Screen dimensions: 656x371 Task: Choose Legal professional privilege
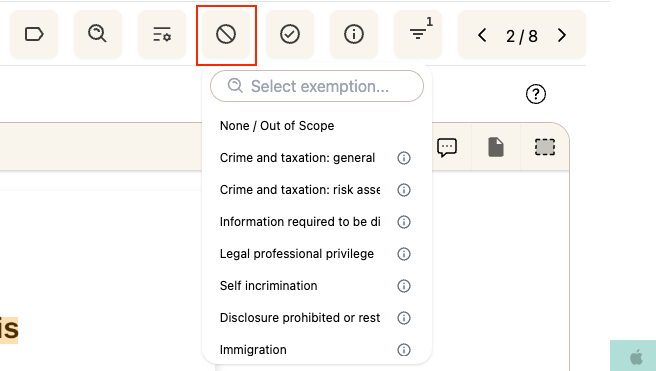pos(297,254)
